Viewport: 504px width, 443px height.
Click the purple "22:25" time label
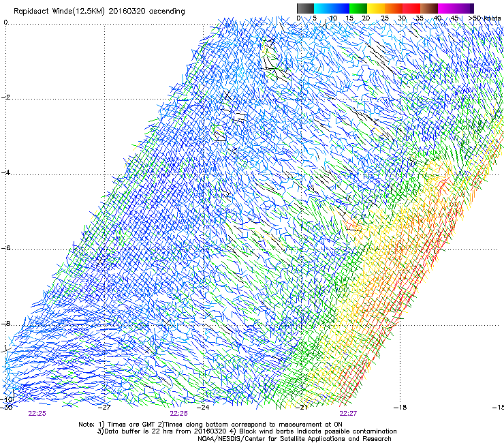click(x=37, y=414)
